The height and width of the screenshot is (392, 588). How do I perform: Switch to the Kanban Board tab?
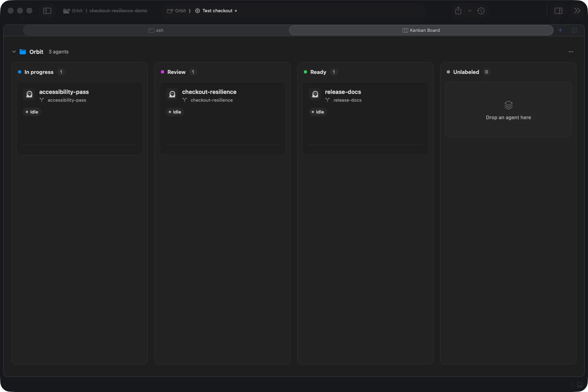[x=421, y=30]
